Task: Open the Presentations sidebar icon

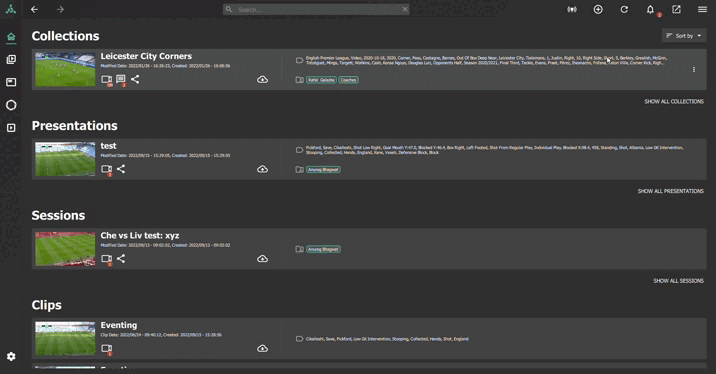Action: (11, 82)
